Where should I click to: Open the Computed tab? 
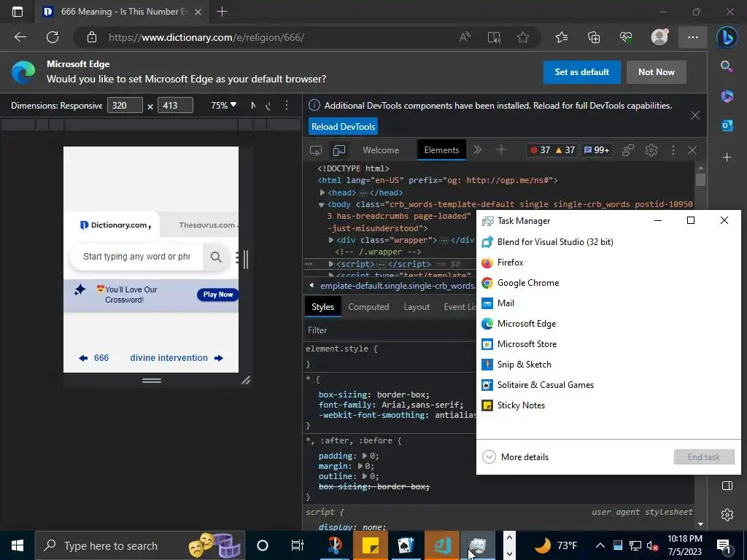click(368, 307)
